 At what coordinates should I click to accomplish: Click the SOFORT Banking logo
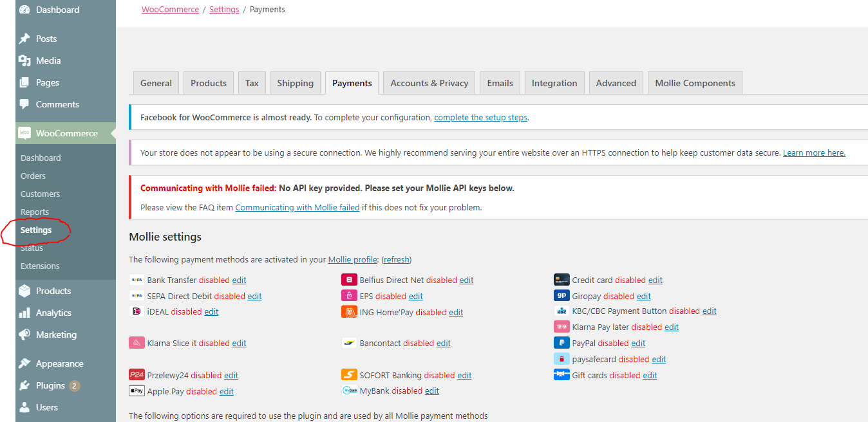tap(349, 375)
